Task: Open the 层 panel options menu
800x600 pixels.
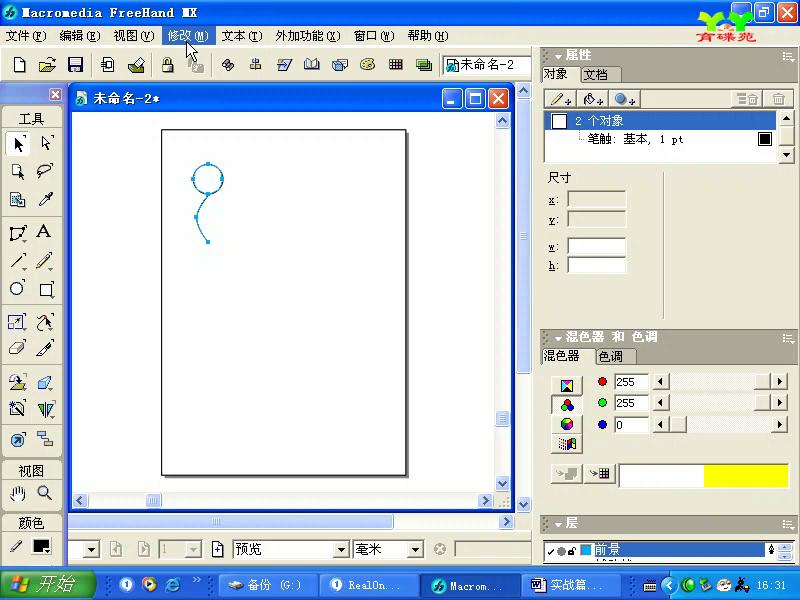Action: (x=788, y=524)
